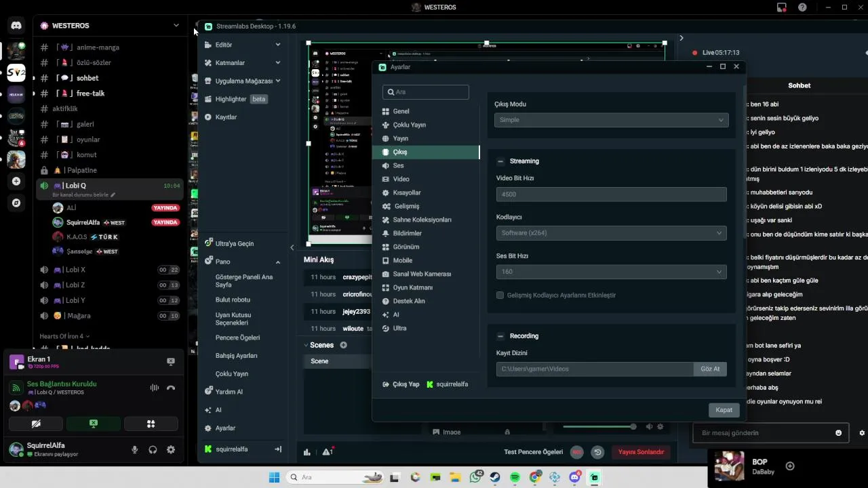Open the Kodlayıcı dropdown
The width and height of the screenshot is (868, 488).
point(612,233)
